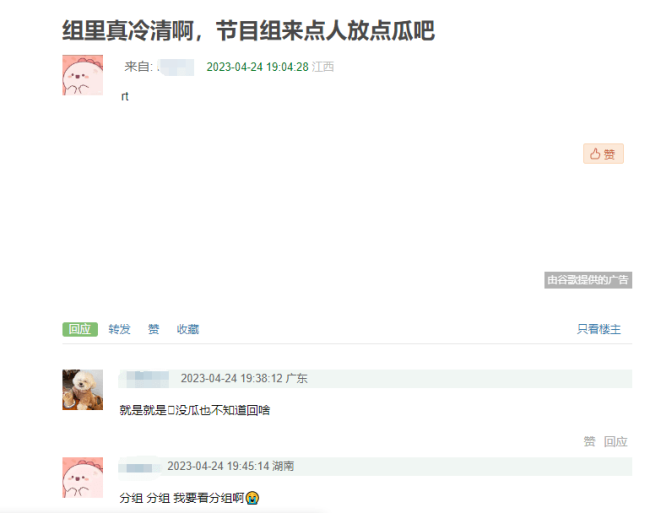
Task: Click the second commenter's blurred username
Action: point(139,467)
